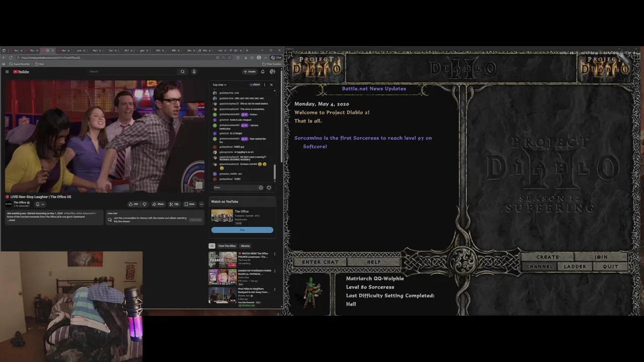Start voice search with the microphone
The image size is (644, 362).
(194, 72)
